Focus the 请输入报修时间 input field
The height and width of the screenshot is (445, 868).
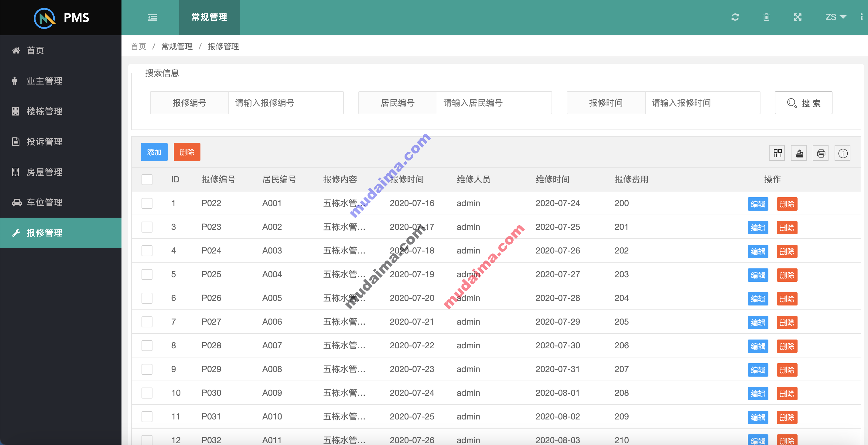702,103
